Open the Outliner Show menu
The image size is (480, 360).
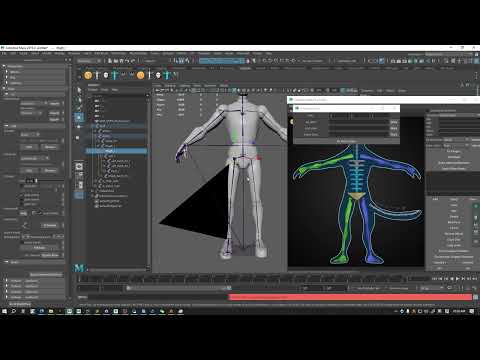[105, 90]
